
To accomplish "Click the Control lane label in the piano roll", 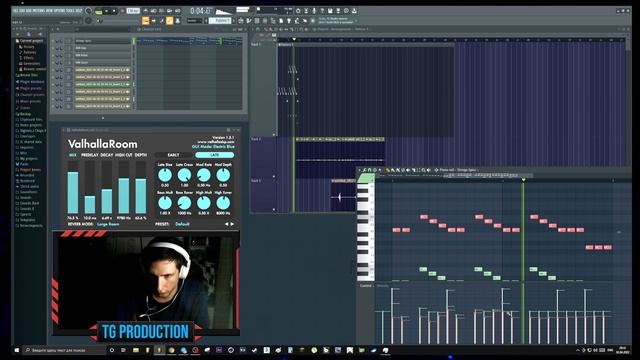I will (x=366, y=286).
